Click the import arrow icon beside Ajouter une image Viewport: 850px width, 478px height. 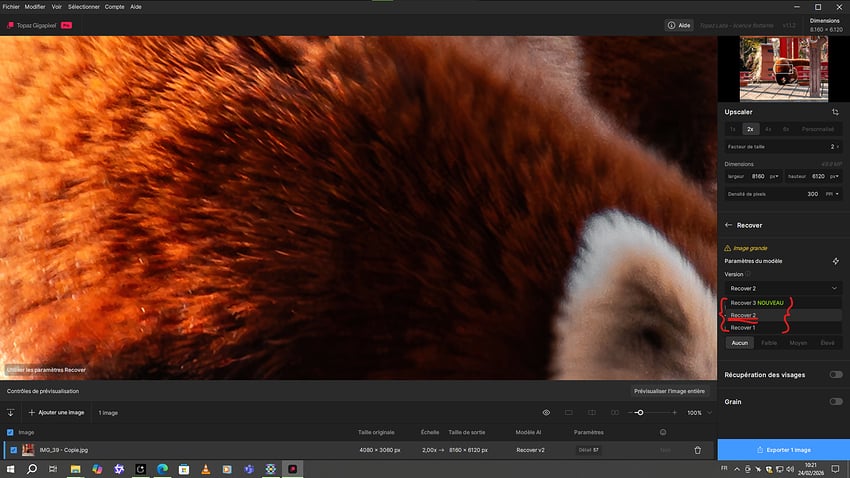(11, 412)
